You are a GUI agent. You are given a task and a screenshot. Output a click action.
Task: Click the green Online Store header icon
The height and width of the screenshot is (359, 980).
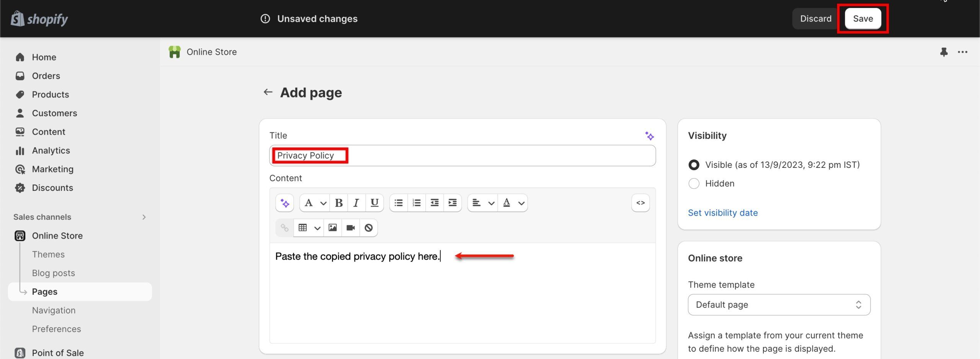click(175, 52)
